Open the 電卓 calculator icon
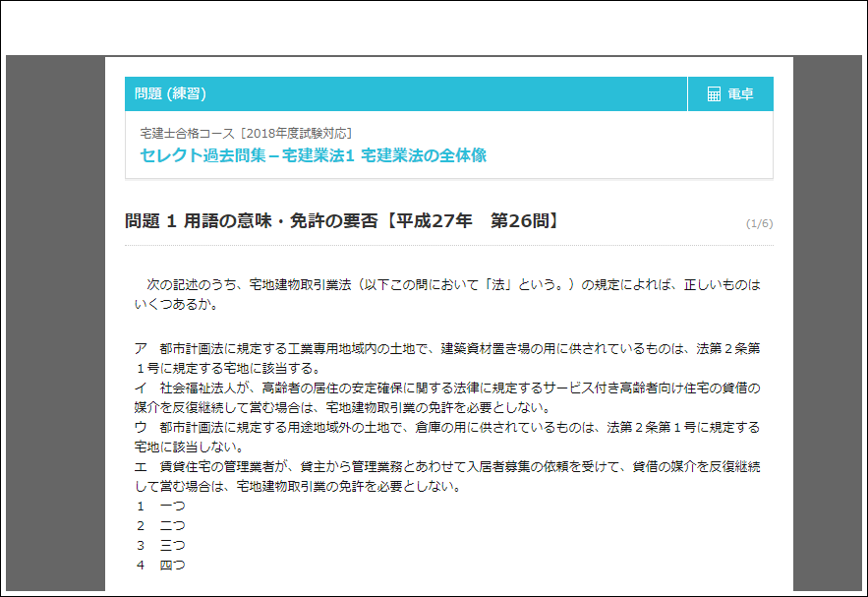 coord(714,94)
